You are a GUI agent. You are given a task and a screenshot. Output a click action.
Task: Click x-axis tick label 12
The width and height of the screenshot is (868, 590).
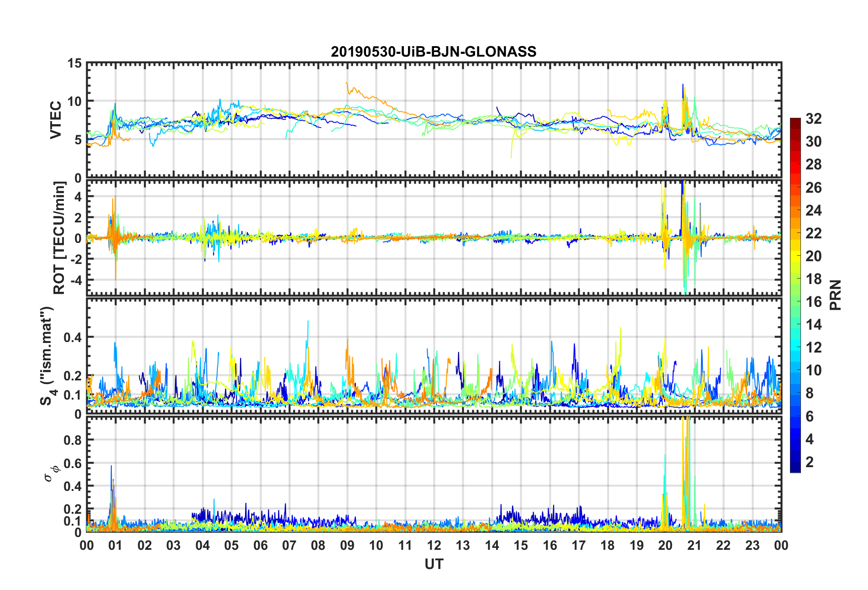coord(434,545)
